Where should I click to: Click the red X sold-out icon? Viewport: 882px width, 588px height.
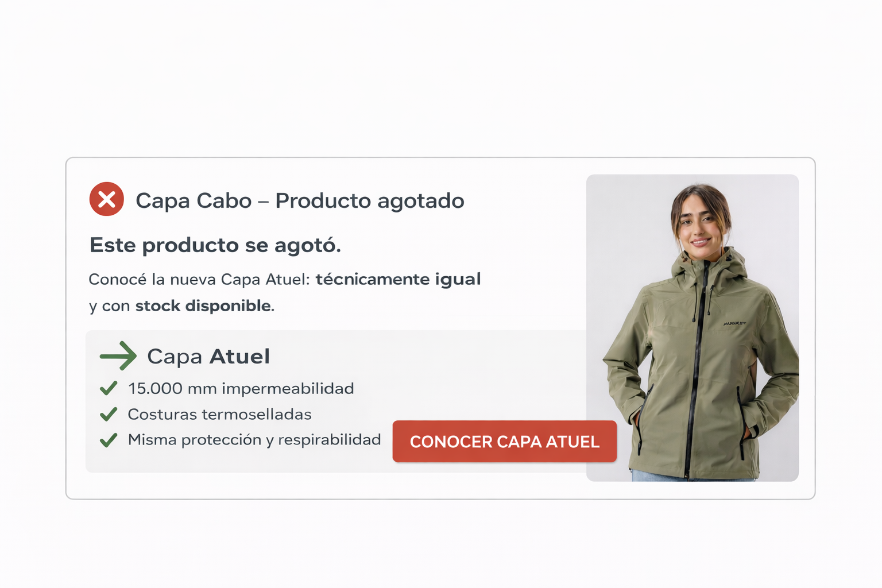point(107,199)
